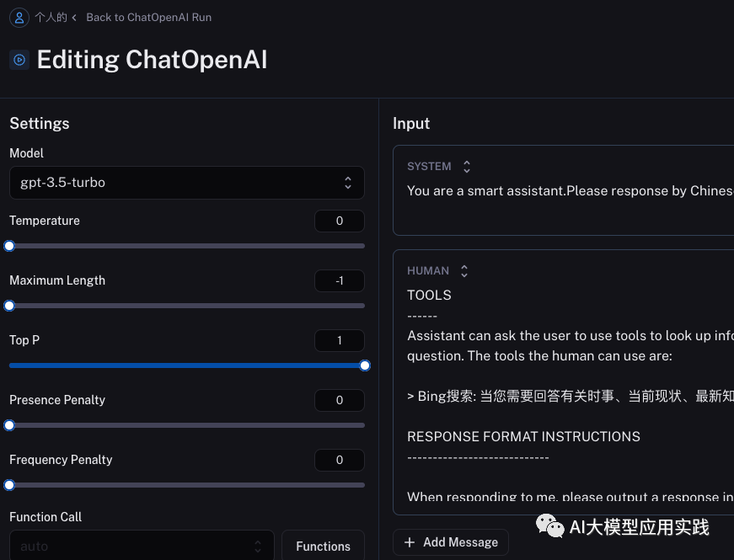
Task: Click the user profile icon at top
Action: coord(19,18)
